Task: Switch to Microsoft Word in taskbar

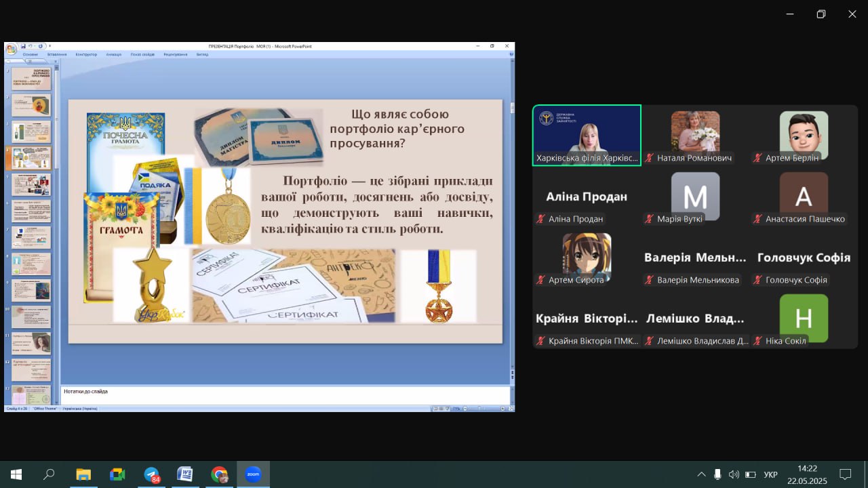Action: [x=185, y=474]
